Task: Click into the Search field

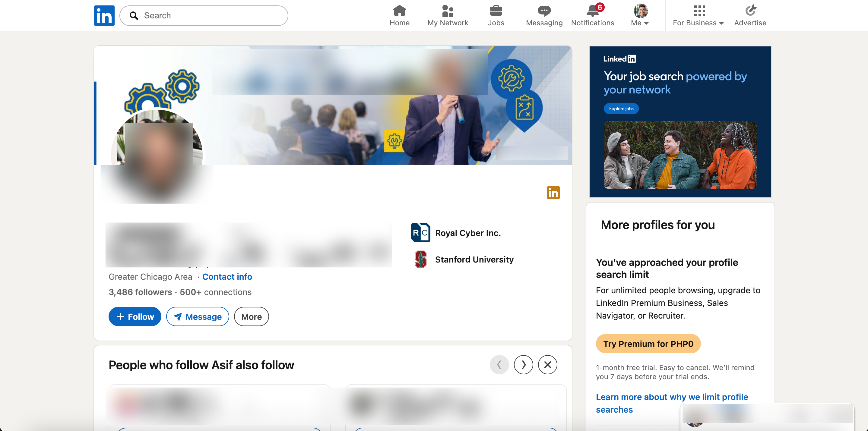Action: [204, 15]
